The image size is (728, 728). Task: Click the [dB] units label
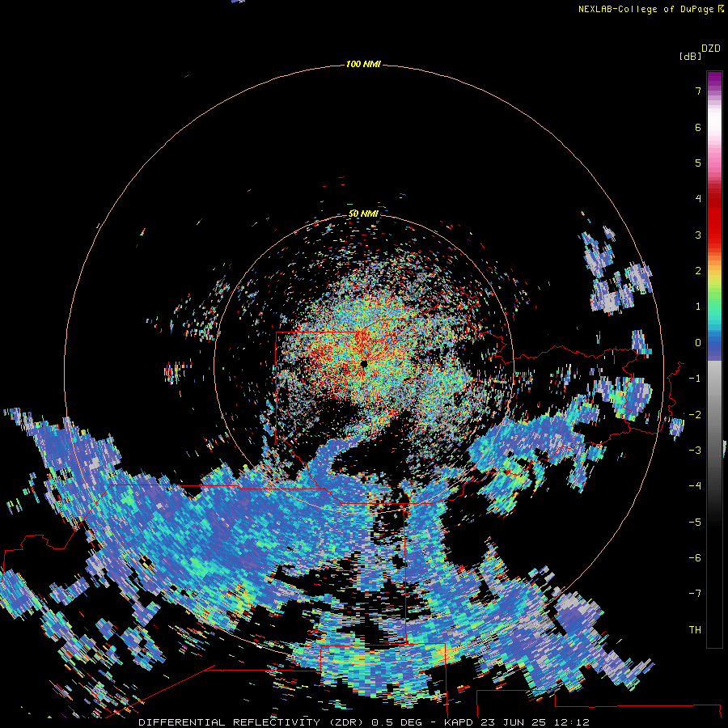(x=690, y=56)
